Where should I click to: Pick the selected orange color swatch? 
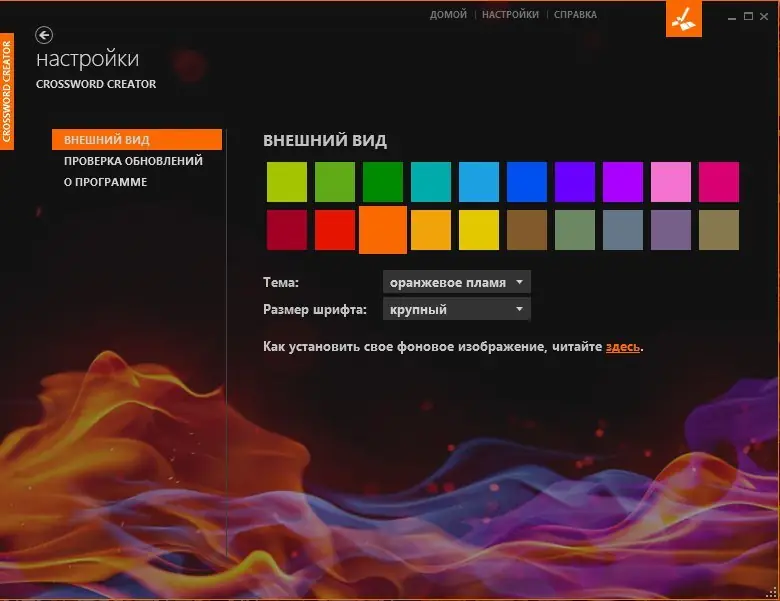(x=383, y=230)
